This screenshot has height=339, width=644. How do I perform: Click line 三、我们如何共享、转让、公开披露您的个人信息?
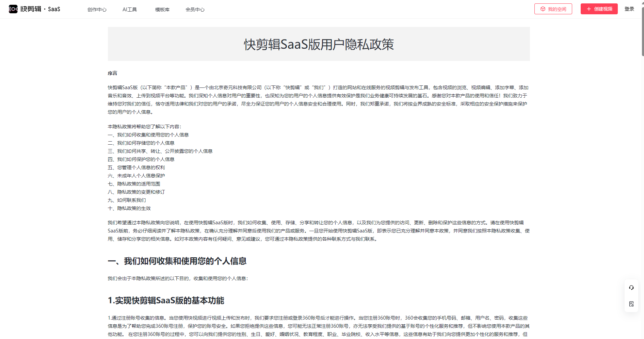point(160,151)
